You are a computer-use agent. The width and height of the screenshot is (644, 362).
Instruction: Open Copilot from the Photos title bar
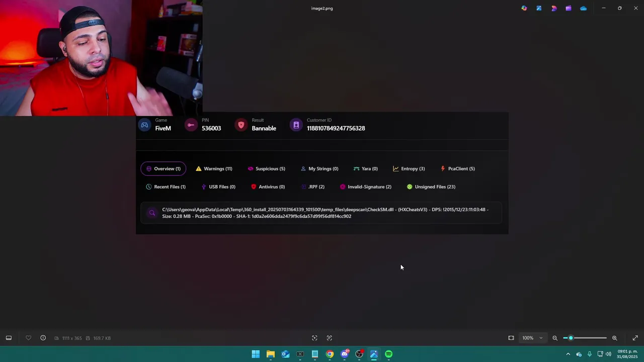524,8
